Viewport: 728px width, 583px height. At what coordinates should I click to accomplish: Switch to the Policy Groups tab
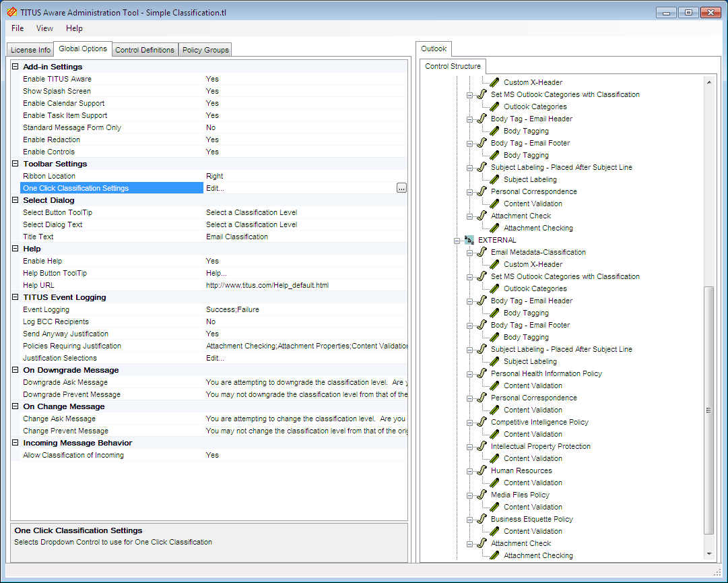pyautogui.click(x=205, y=50)
